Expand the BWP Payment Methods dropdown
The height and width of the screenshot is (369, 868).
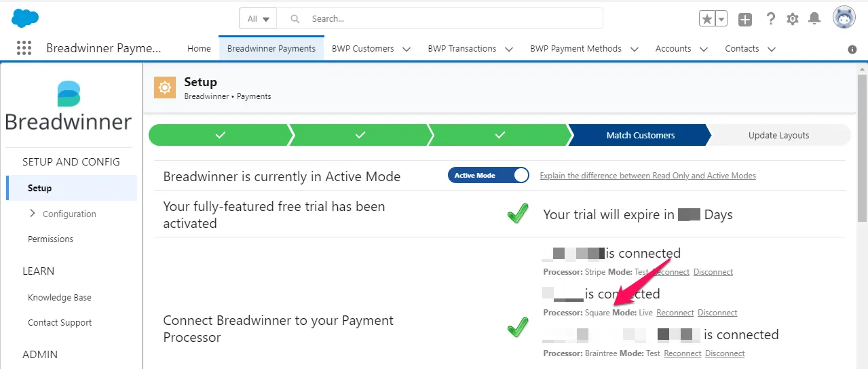[x=635, y=49]
